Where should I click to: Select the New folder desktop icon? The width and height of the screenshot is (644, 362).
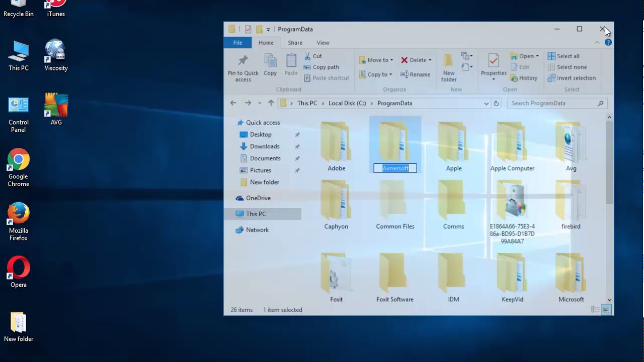(x=19, y=327)
